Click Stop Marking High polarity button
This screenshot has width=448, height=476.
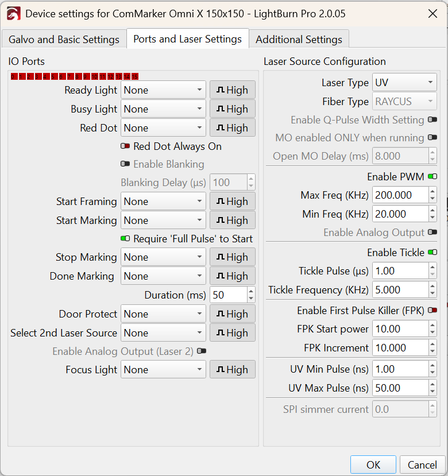pyautogui.click(x=232, y=257)
